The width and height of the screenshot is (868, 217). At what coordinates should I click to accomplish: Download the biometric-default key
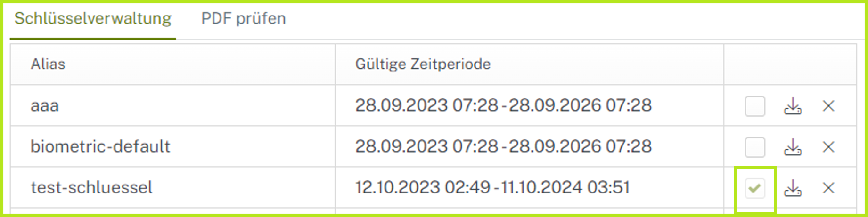tap(793, 147)
